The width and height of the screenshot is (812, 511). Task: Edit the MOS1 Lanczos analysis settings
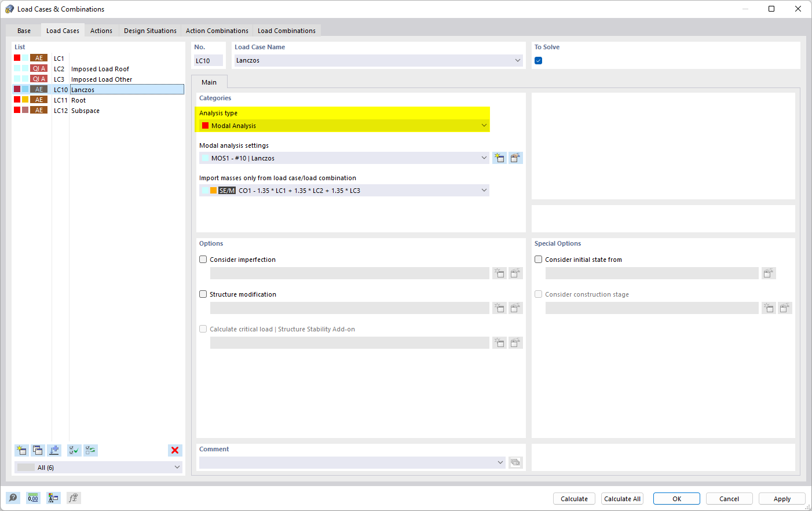point(515,158)
